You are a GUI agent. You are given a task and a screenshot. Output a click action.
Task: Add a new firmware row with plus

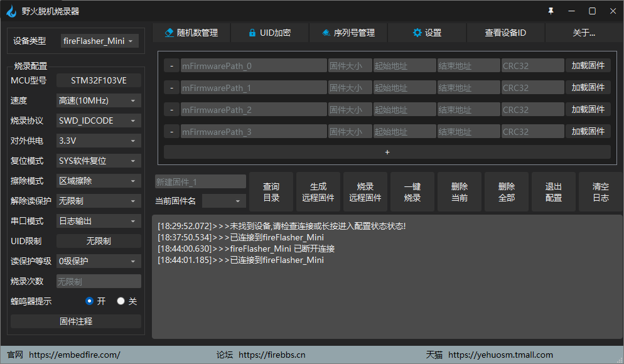[387, 152]
